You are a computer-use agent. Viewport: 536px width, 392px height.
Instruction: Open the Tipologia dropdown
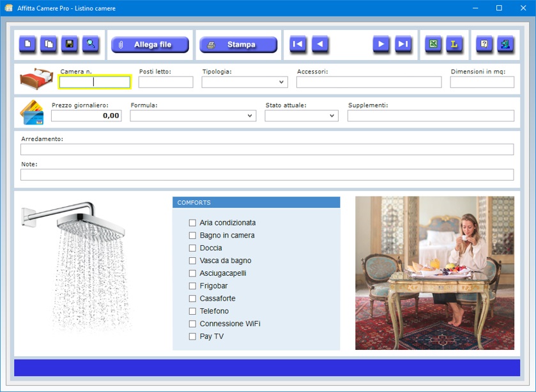245,82
